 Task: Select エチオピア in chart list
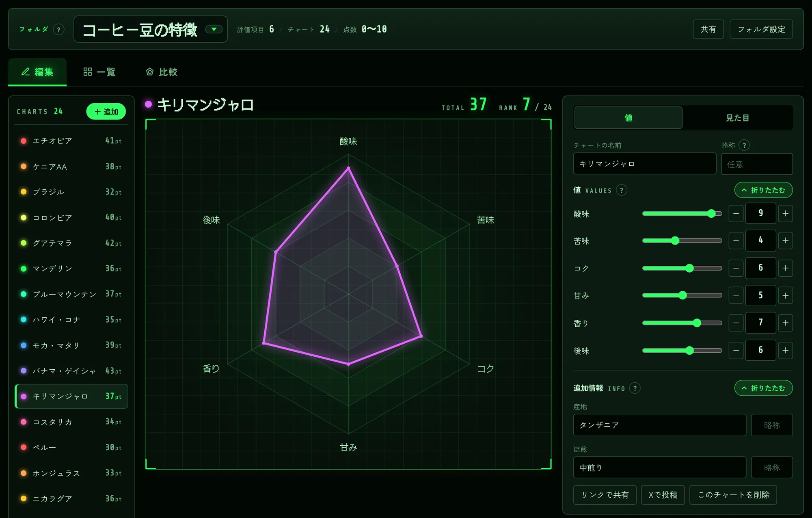pos(71,141)
